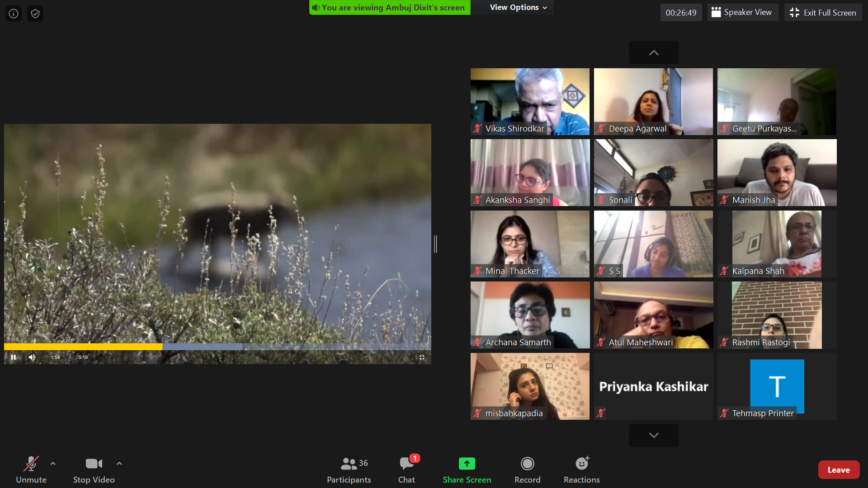Open the Participants panel
The image size is (868, 488).
pyautogui.click(x=349, y=469)
